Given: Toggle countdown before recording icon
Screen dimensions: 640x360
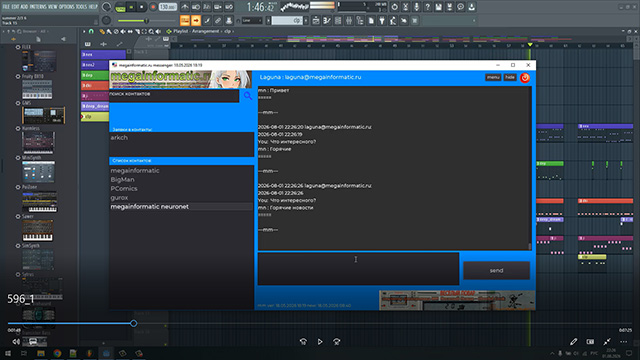Looking at the screenshot, I should 207,7.
